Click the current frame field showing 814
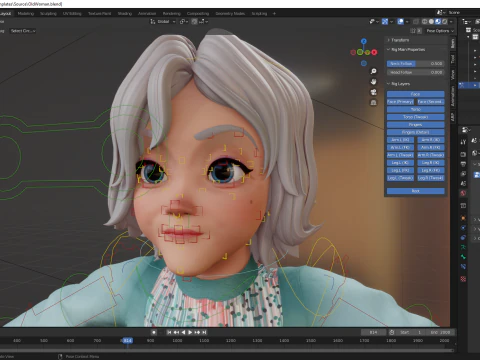Image resolution: width=480 pixels, height=360 pixels. click(x=373, y=332)
